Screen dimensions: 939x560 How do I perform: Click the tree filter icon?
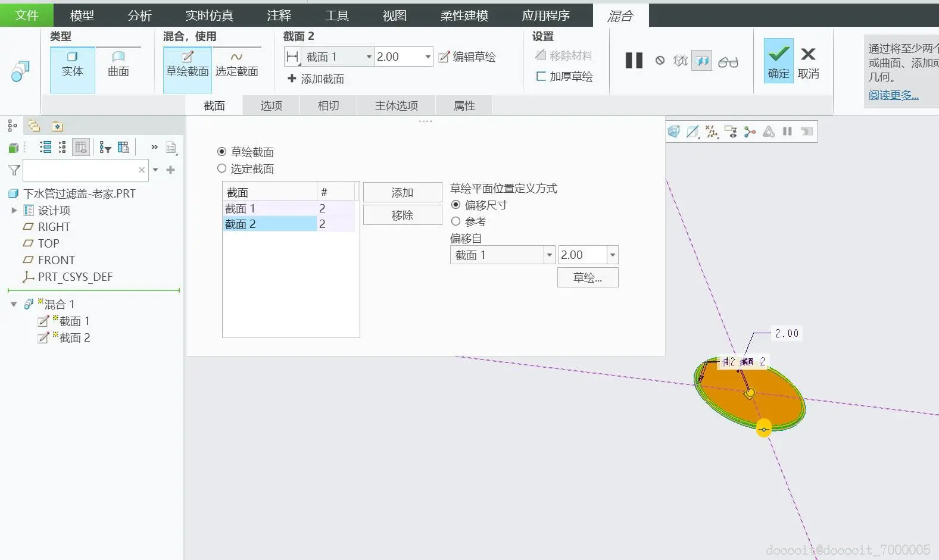tap(105, 147)
